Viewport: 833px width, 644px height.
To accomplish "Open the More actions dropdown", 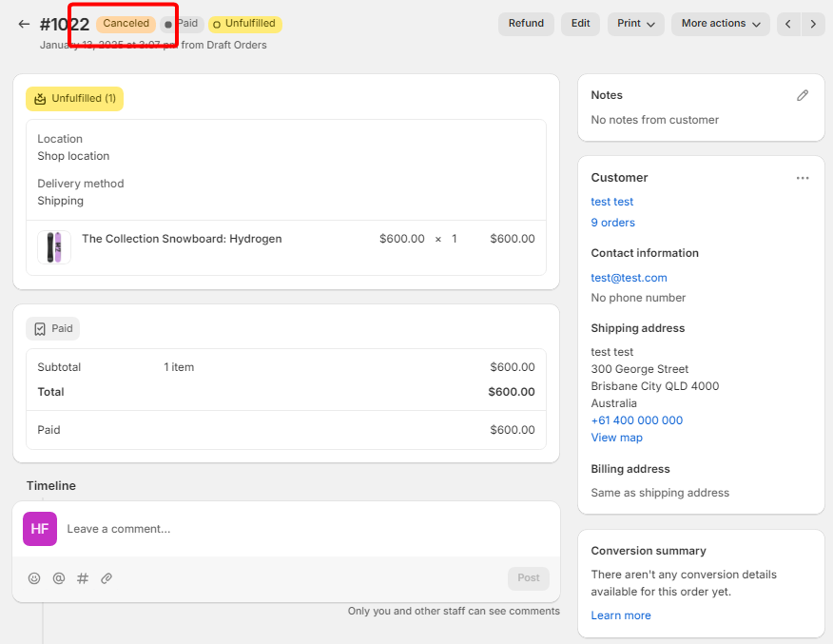I will click(x=720, y=24).
